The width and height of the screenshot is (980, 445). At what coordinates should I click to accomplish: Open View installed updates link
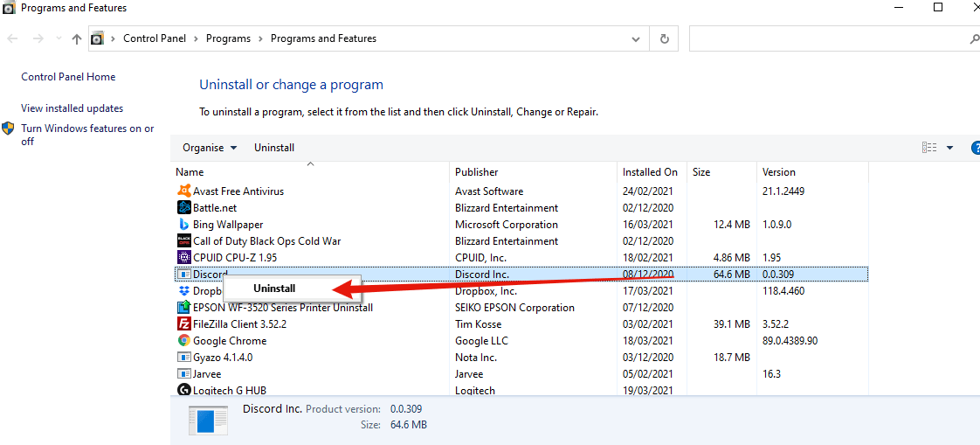coord(72,108)
